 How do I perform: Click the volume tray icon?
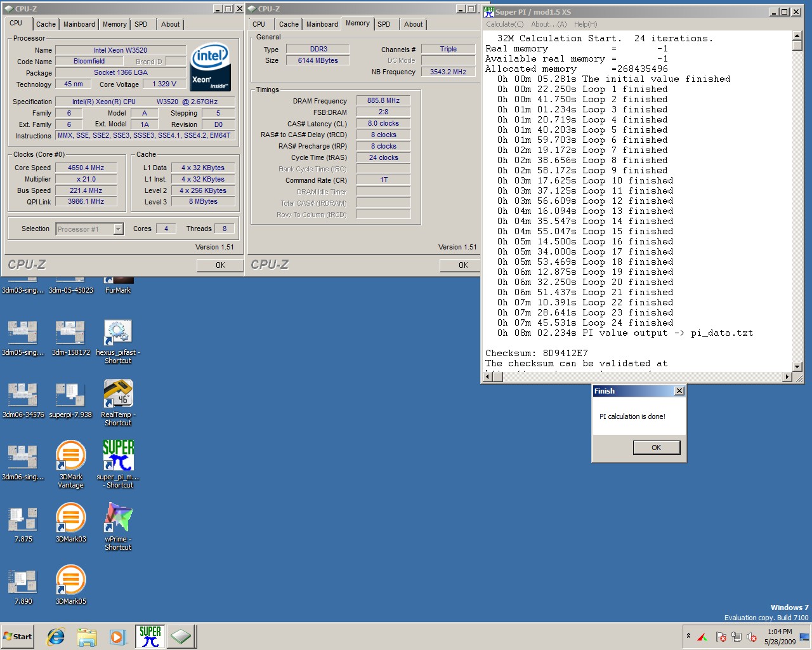point(752,637)
